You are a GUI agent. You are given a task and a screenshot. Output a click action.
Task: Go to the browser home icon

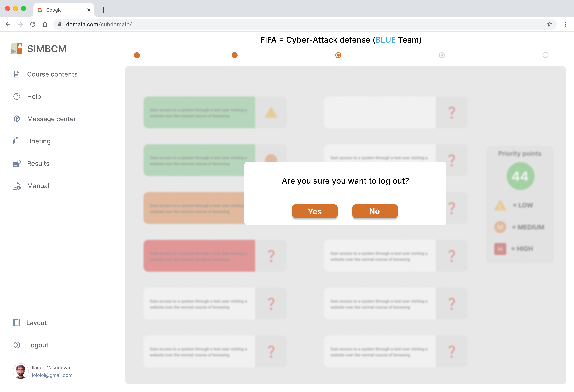[x=45, y=24]
